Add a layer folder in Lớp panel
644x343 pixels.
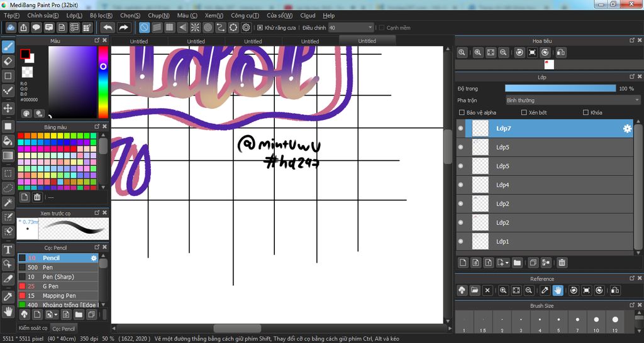click(517, 263)
